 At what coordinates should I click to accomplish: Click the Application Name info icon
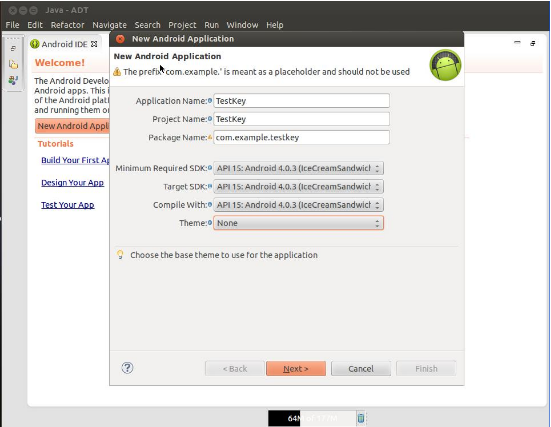pyautogui.click(x=210, y=101)
